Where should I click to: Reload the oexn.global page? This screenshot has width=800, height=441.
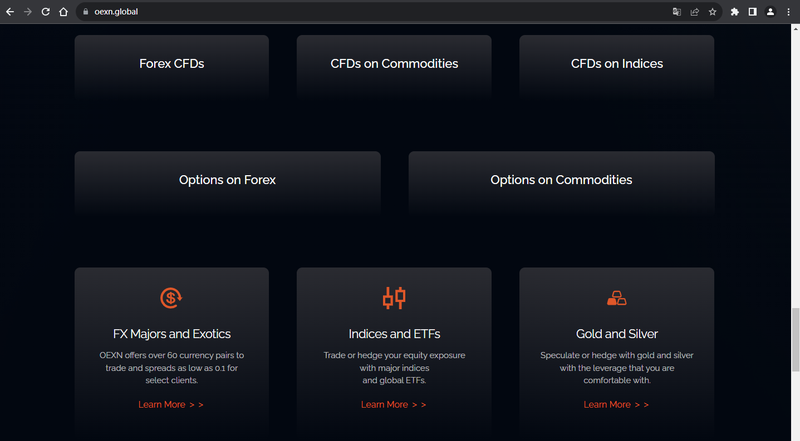(45, 12)
